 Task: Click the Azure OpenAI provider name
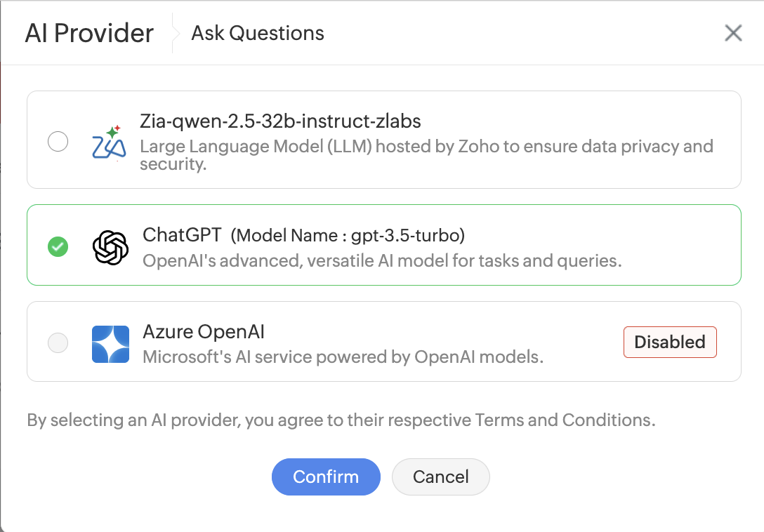(203, 332)
